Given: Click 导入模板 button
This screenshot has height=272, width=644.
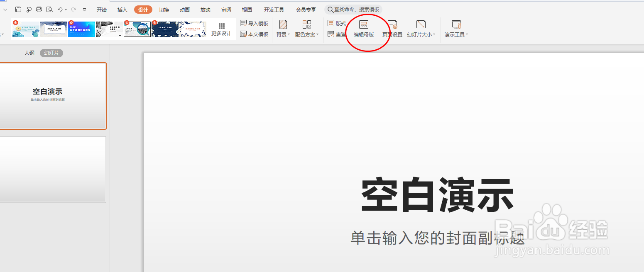Looking at the screenshot, I should (255, 24).
